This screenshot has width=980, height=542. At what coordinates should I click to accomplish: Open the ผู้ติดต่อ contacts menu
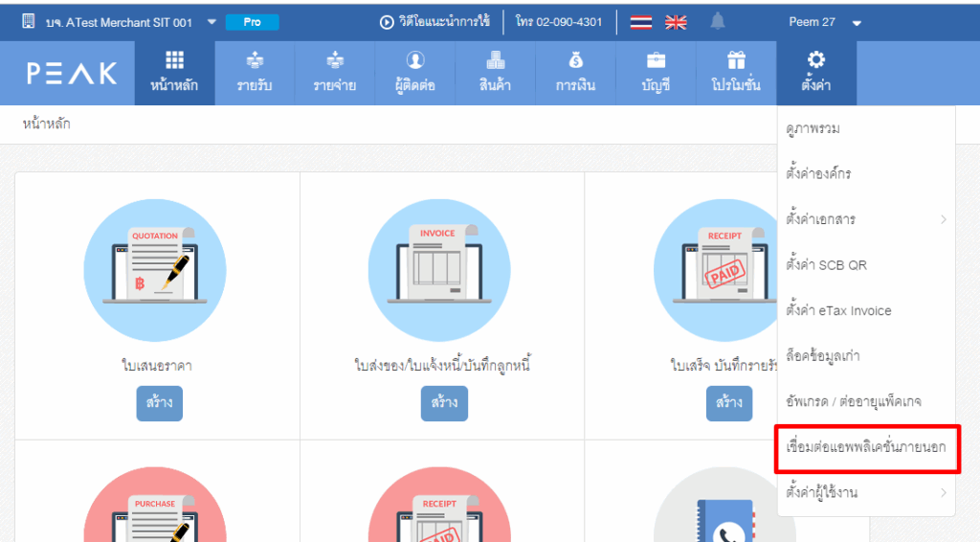[x=415, y=73]
